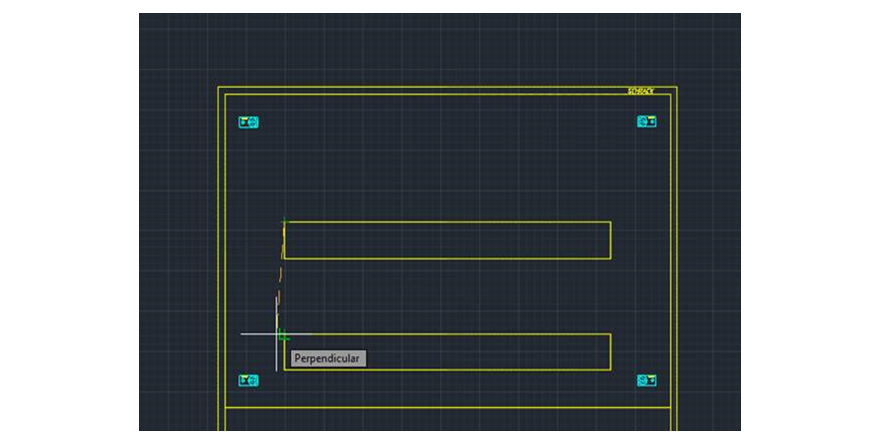The height and width of the screenshot is (443, 880).
Task: Select the lower yellow rectangle's bottom edge
Action: pyautogui.click(x=447, y=370)
